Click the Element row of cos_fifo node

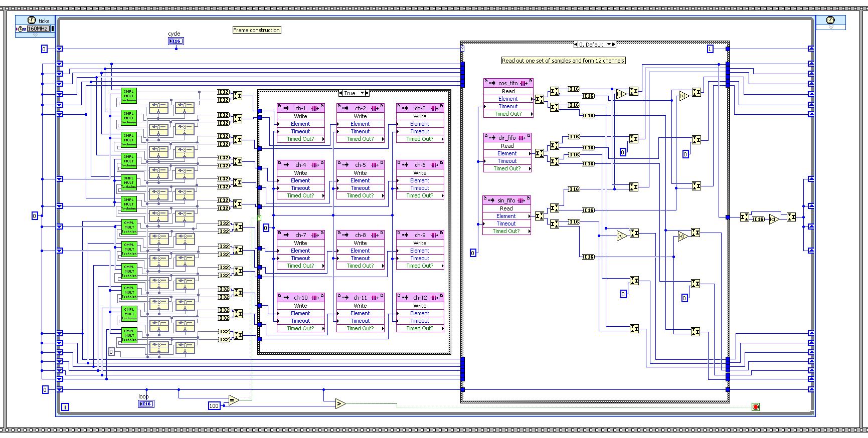tap(507, 99)
